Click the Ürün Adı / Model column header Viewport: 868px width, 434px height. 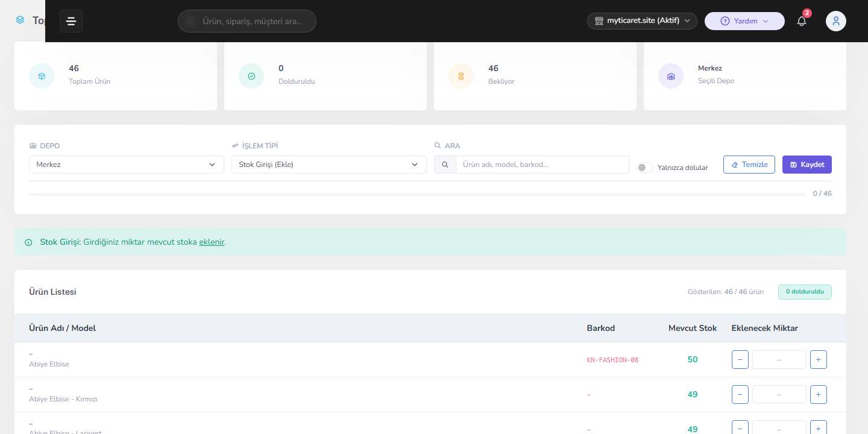(62, 328)
